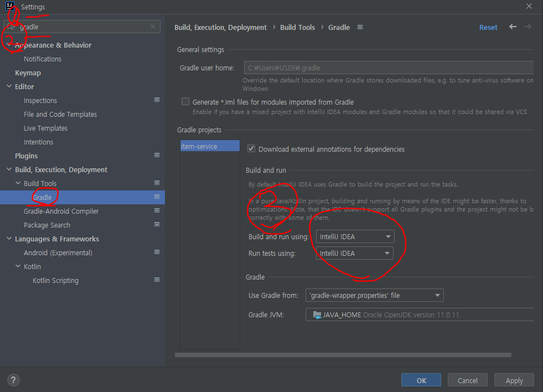Click the project-level icon on Gradle row
Image resolution: width=543 pixels, height=392 pixels.
pyautogui.click(x=157, y=197)
